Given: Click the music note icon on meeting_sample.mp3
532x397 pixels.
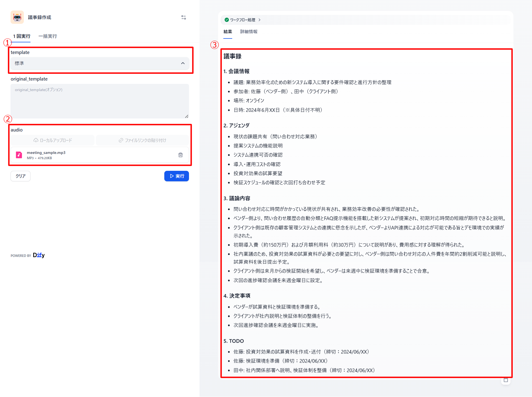Looking at the screenshot, I should coord(19,155).
